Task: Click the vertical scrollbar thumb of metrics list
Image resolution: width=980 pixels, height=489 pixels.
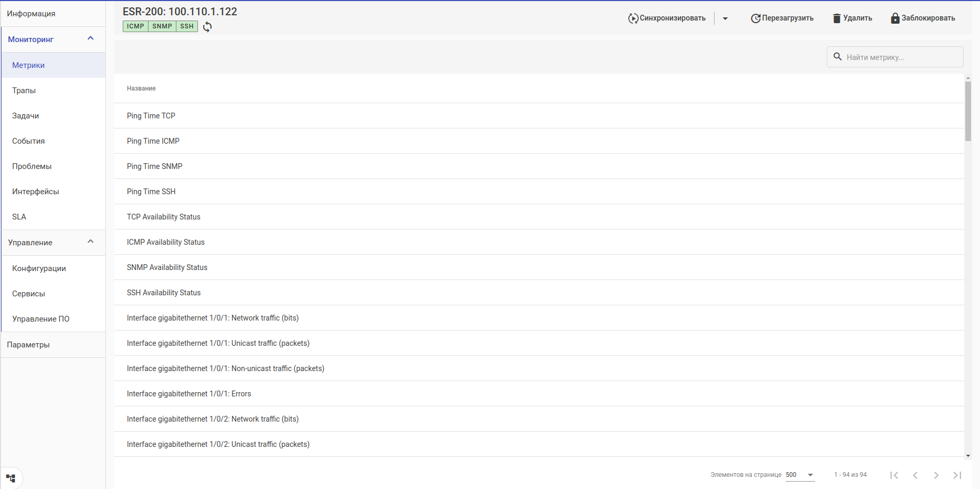Action: point(968,111)
